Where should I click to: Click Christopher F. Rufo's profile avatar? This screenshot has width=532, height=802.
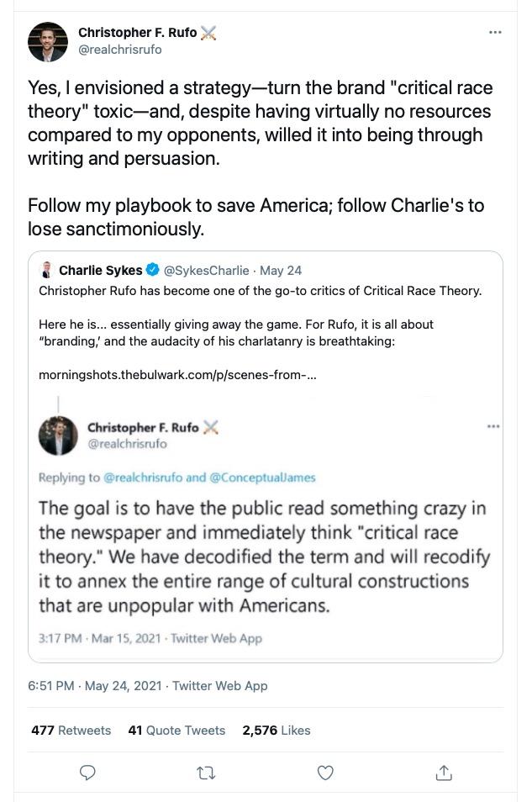point(48,42)
